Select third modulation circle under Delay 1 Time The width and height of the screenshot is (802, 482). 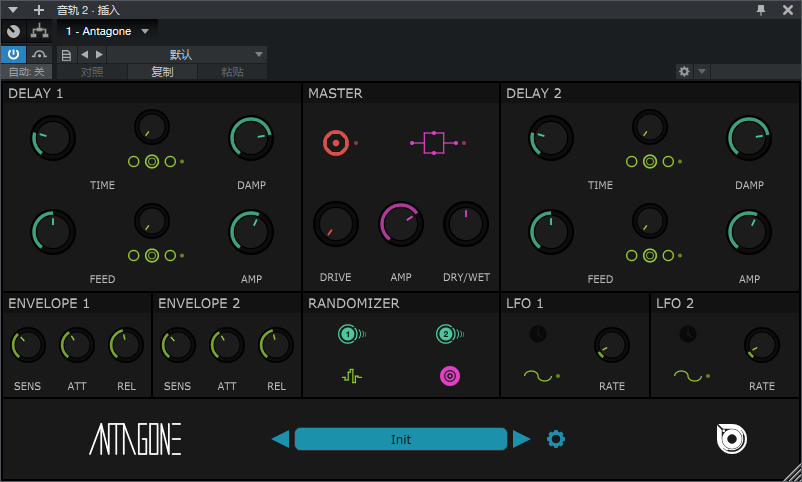click(x=170, y=162)
